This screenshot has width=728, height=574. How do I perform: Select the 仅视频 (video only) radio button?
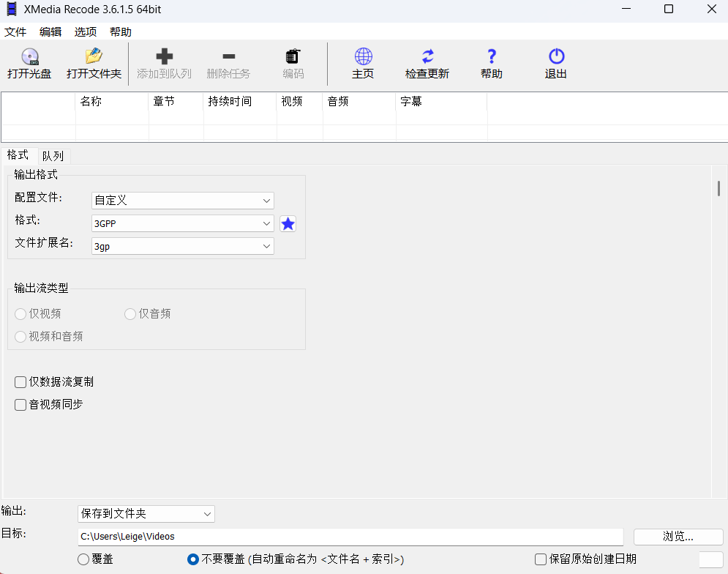click(x=20, y=314)
